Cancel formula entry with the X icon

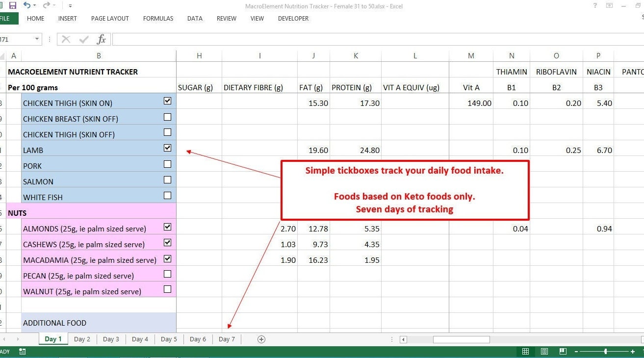click(66, 39)
